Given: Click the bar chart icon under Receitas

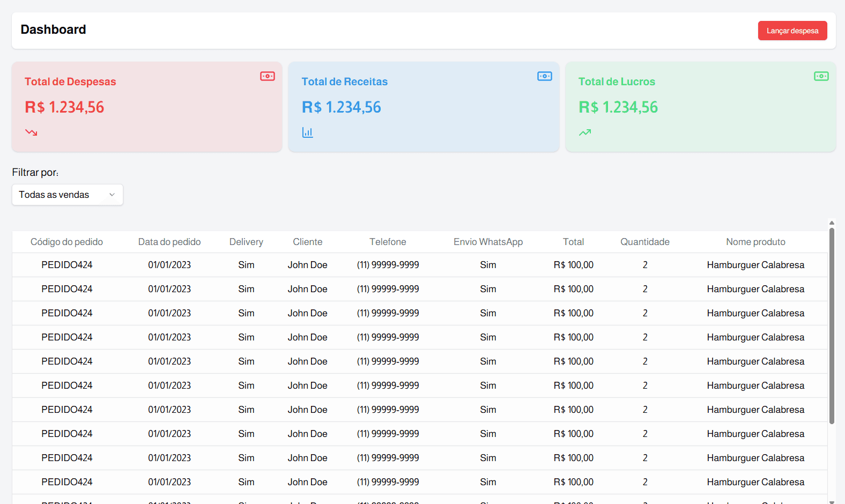Looking at the screenshot, I should [x=307, y=132].
